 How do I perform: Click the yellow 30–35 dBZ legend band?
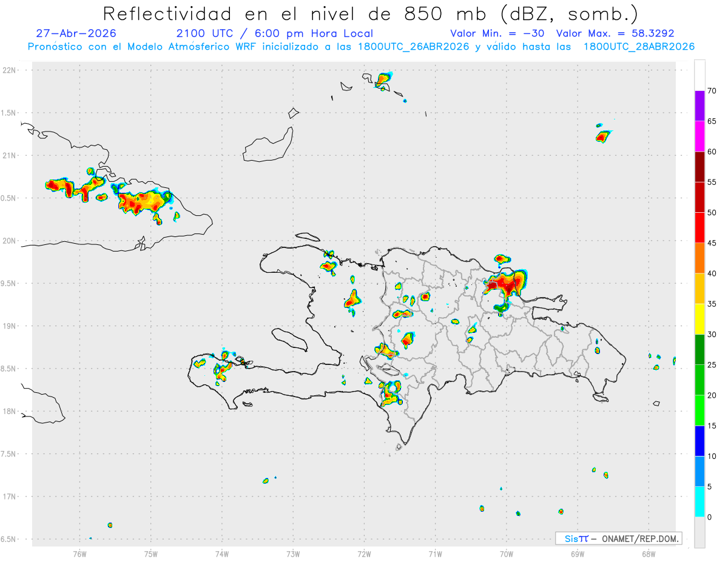pos(699,319)
